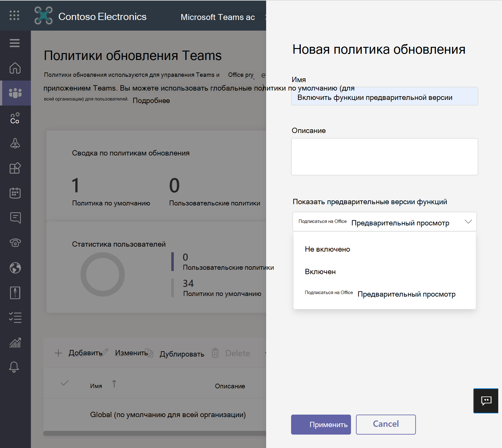Open the Teams section icon in the sidebar
Viewport: 502px width, 448px height.
click(x=15, y=93)
